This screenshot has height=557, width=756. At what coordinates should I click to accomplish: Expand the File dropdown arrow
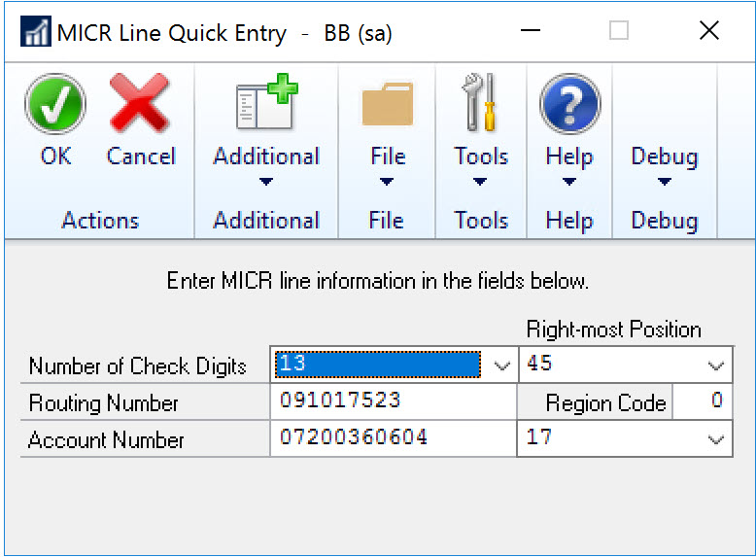coord(387,182)
